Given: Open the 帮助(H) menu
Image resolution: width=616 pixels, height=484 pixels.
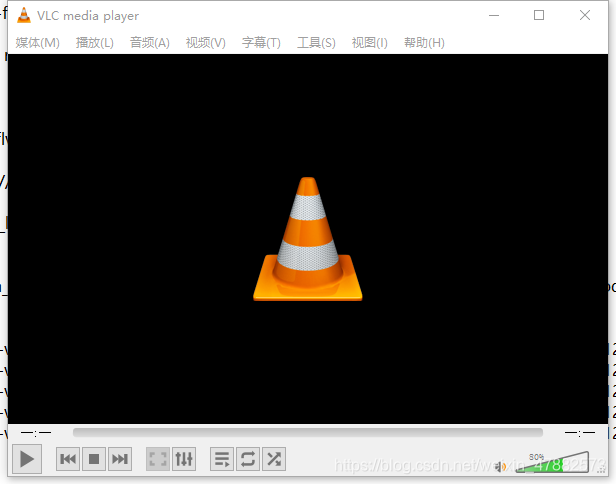Looking at the screenshot, I should coord(424,42).
